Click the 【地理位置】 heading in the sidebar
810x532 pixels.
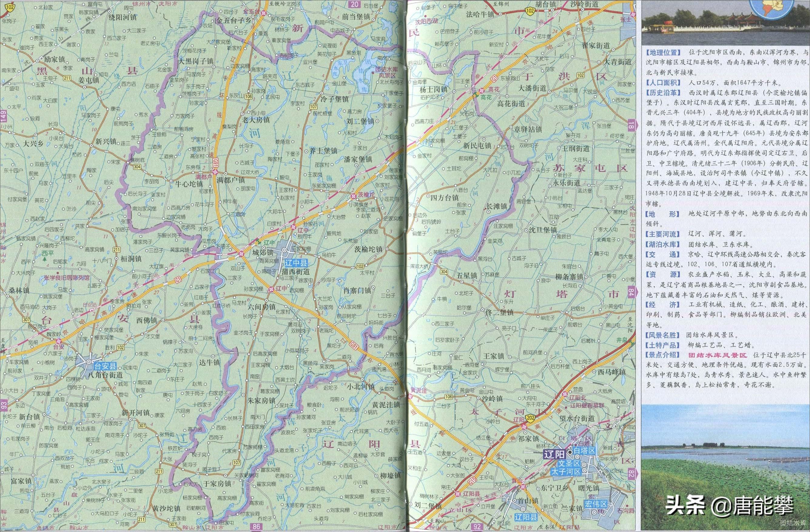coord(664,52)
